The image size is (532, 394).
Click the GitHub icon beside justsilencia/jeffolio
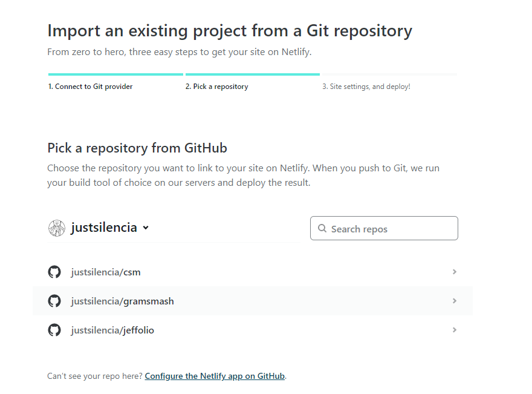(x=54, y=330)
